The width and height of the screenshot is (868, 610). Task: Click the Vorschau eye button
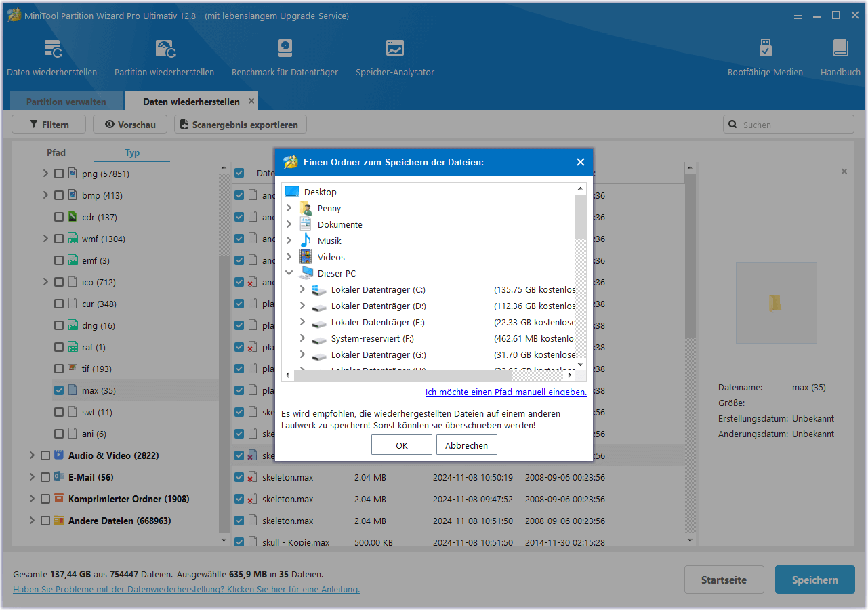(129, 125)
